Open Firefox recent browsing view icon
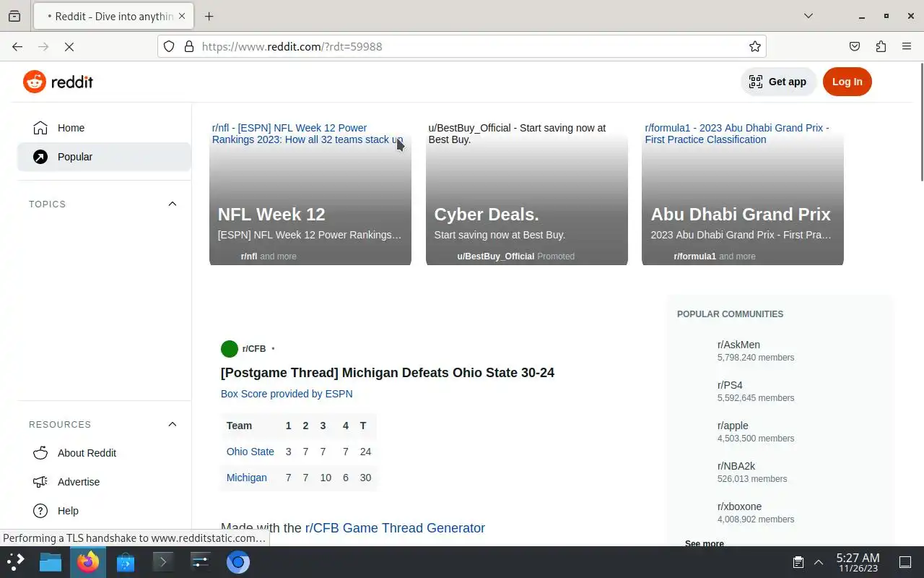Image resolution: width=924 pixels, height=578 pixels. [14, 16]
